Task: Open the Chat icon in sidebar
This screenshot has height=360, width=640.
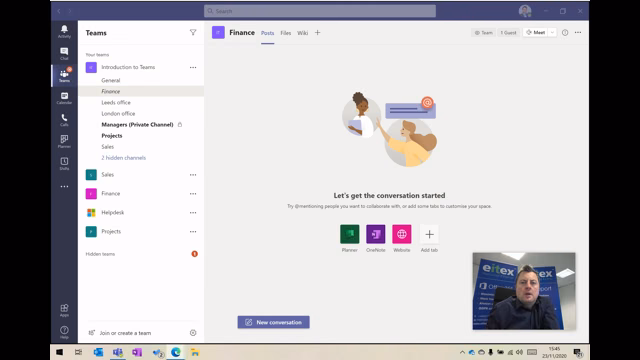Action: pos(64,53)
